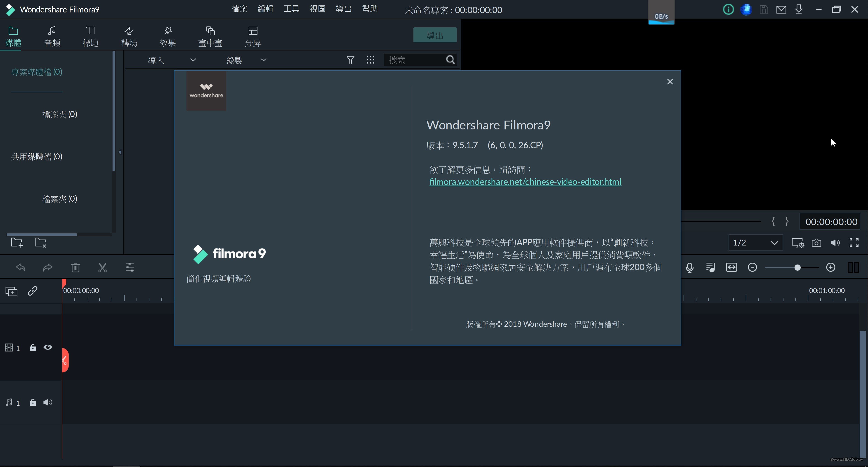Click the split scissors icon in timeline toolbar
Screen dimensions: 868x467
(102, 268)
